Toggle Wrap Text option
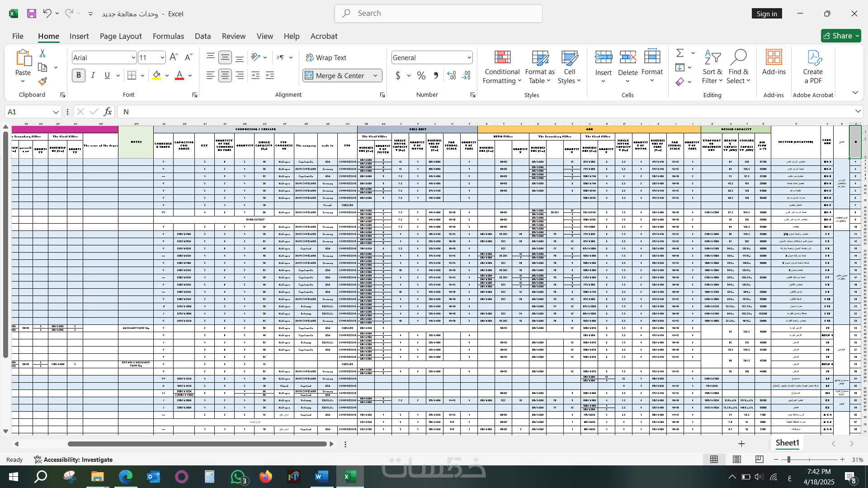868x488 pixels. tap(326, 57)
